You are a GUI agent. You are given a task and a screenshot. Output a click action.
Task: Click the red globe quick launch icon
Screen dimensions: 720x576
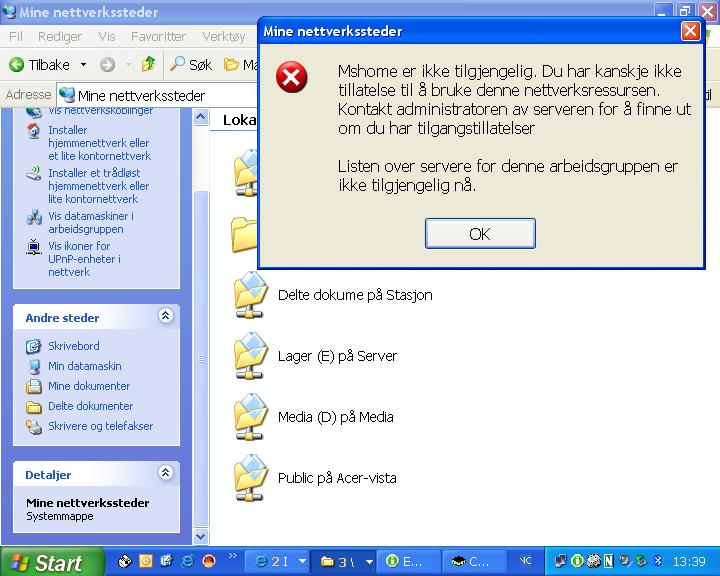(209, 561)
